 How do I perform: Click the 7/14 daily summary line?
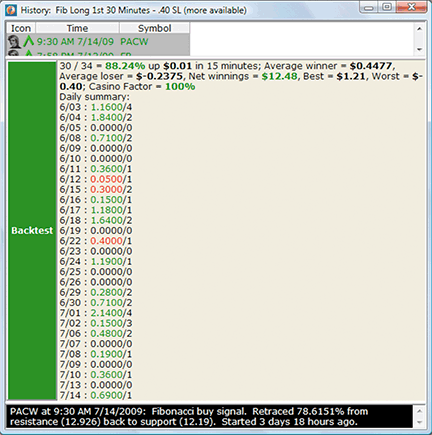(96, 395)
